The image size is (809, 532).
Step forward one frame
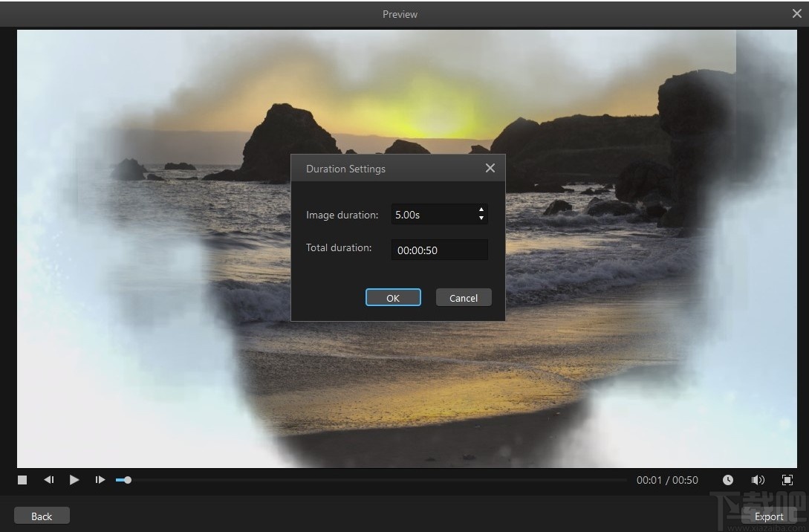pos(100,480)
